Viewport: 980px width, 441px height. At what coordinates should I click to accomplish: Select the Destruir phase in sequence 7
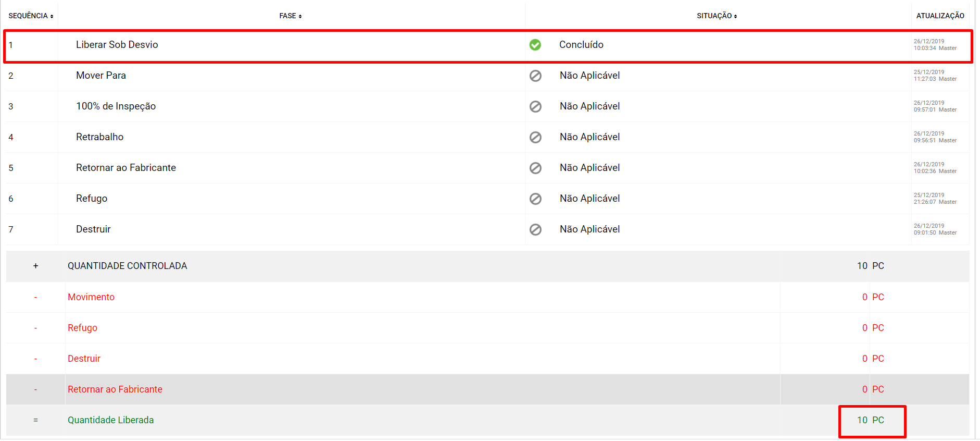93,229
